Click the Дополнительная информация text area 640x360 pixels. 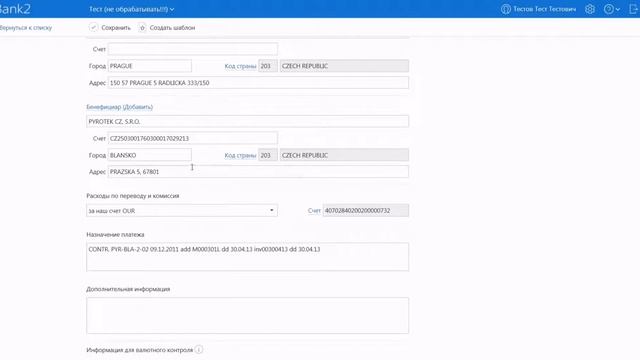[247, 316]
